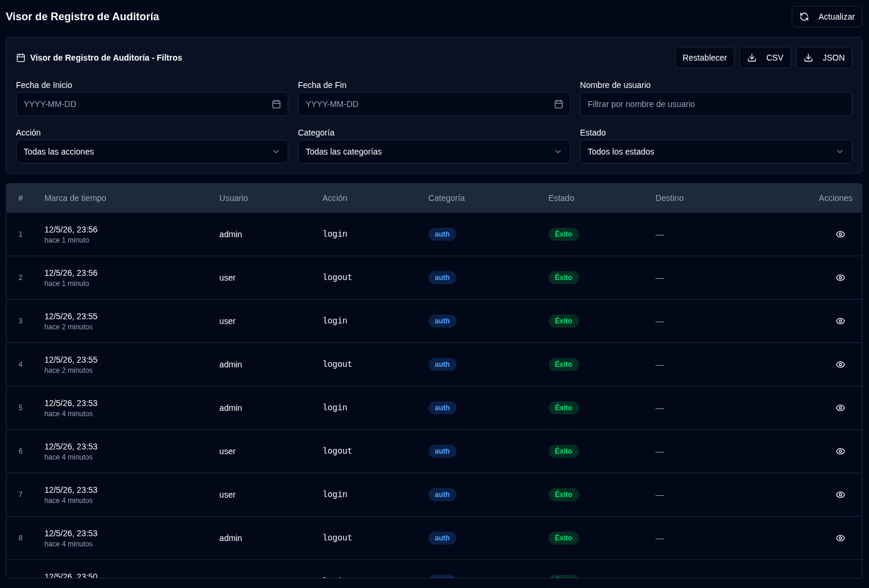Image resolution: width=869 pixels, height=588 pixels.
Task: Click the Usuario column header
Action: [234, 198]
